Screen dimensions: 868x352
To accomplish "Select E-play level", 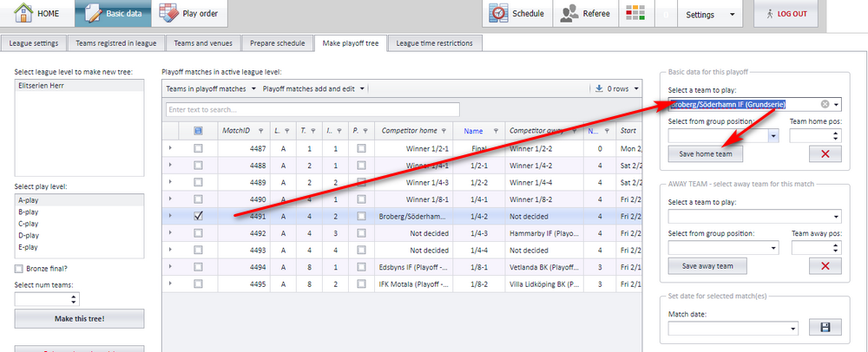I will (x=79, y=247).
